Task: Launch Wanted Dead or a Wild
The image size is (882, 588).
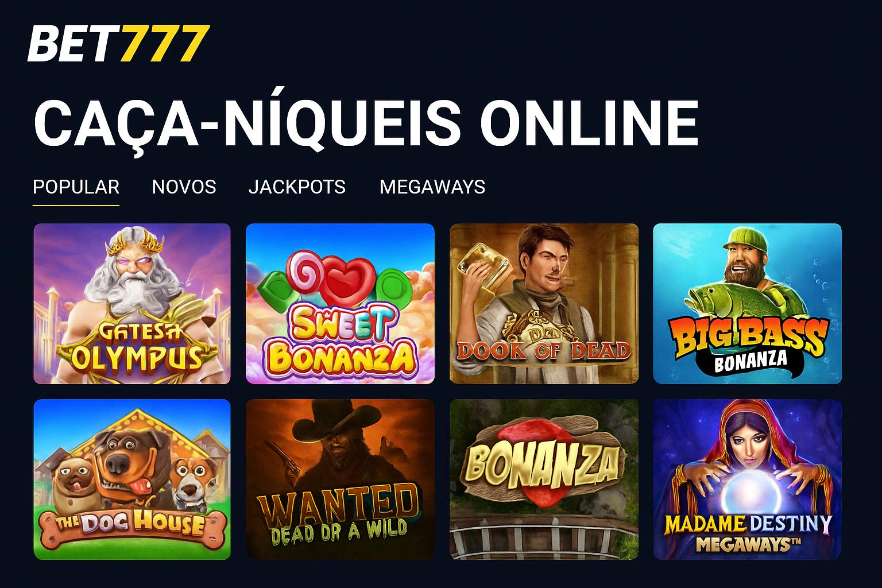Action: [x=340, y=479]
